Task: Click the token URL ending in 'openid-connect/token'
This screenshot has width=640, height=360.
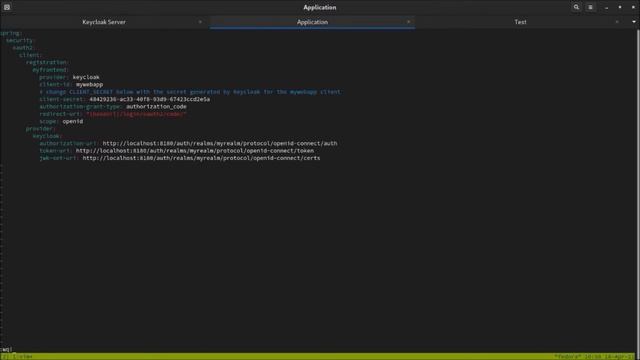Action: point(195,151)
